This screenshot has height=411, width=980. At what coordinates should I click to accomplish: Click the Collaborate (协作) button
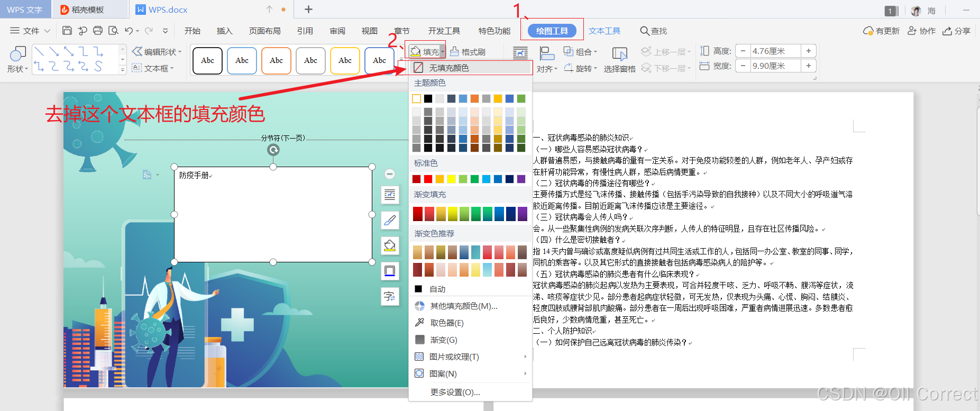pos(922,31)
